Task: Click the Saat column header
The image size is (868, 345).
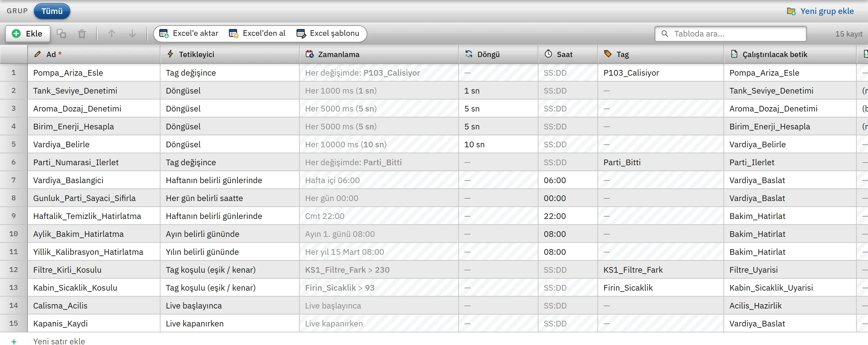Action: (x=568, y=54)
